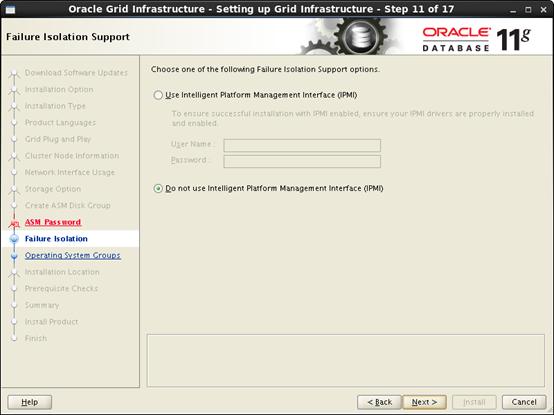Image resolution: width=554 pixels, height=415 pixels.
Task: Click the empty message area at bottom
Action: (346, 361)
